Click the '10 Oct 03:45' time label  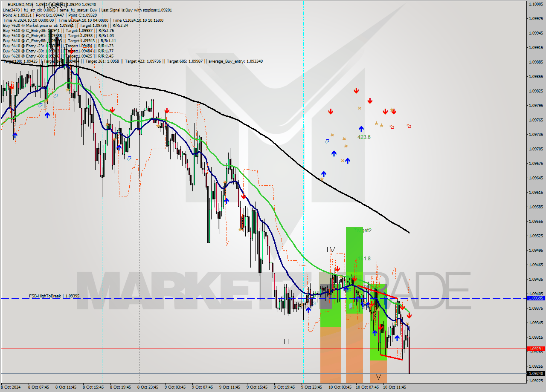pos(340,387)
